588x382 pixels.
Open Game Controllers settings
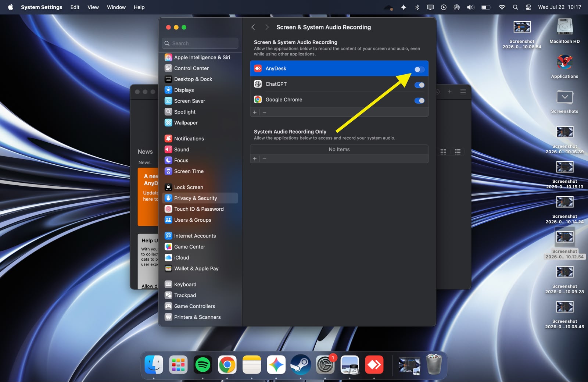200,306
